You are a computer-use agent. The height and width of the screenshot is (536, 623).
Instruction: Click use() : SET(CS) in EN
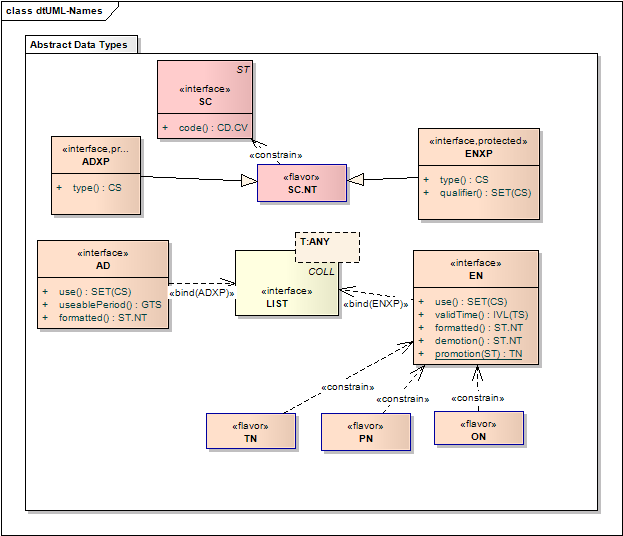(471, 302)
